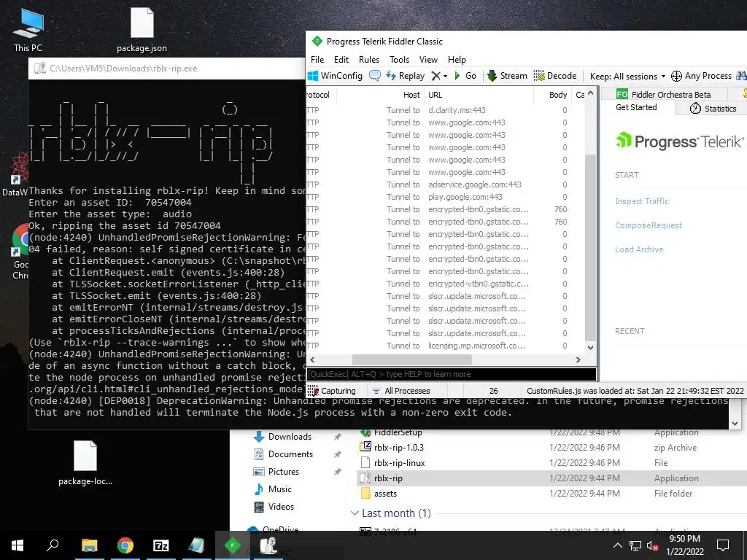Select rblx-rip-1.0.3 zip archive file

click(398, 448)
